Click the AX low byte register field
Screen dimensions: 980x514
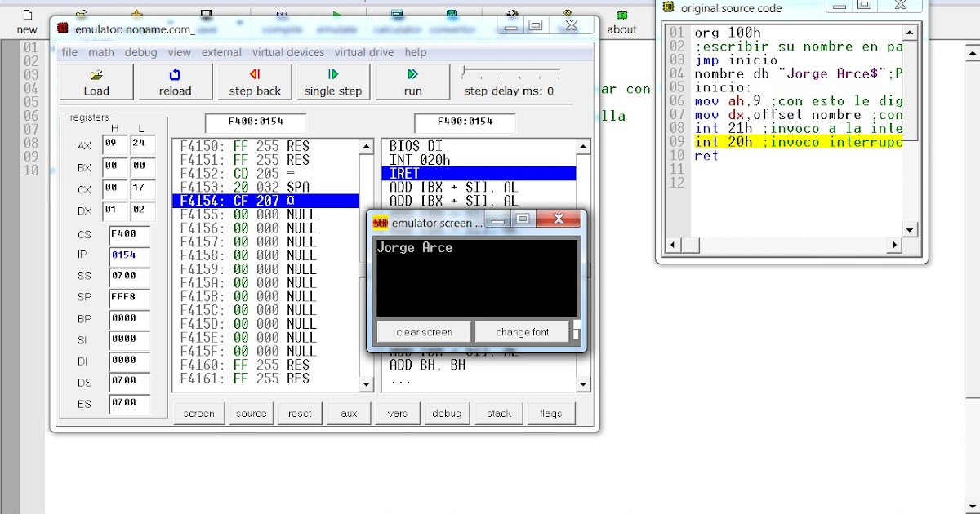[142, 145]
